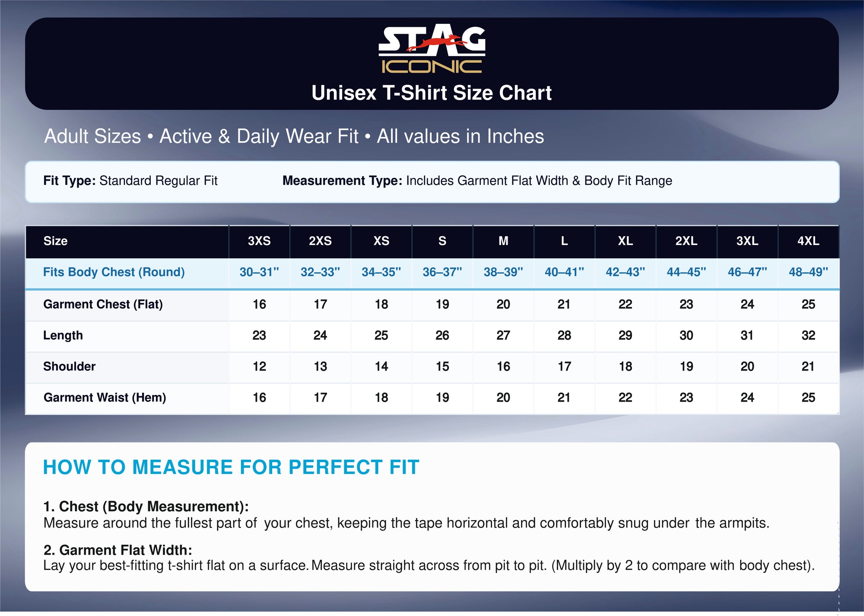Click the Measurement Type label
Image resolution: width=864 pixels, height=616 pixels.
pyautogui.click(x=342, y=181)
